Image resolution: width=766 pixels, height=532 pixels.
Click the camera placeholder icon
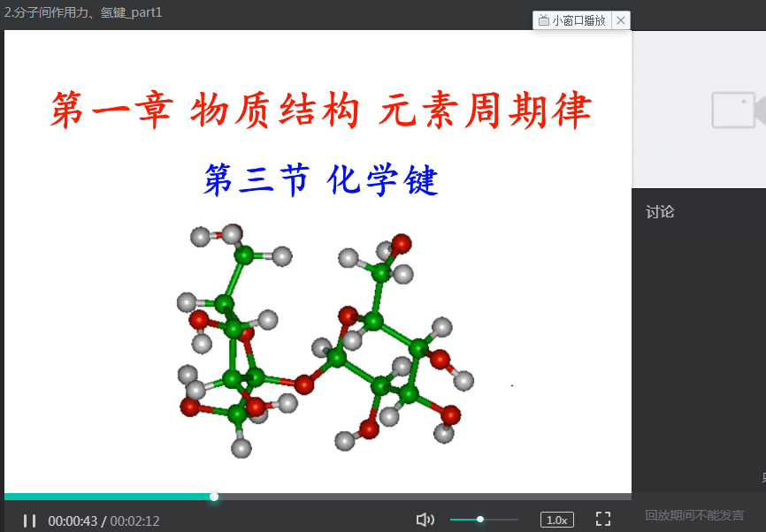(x=739, y=110)
